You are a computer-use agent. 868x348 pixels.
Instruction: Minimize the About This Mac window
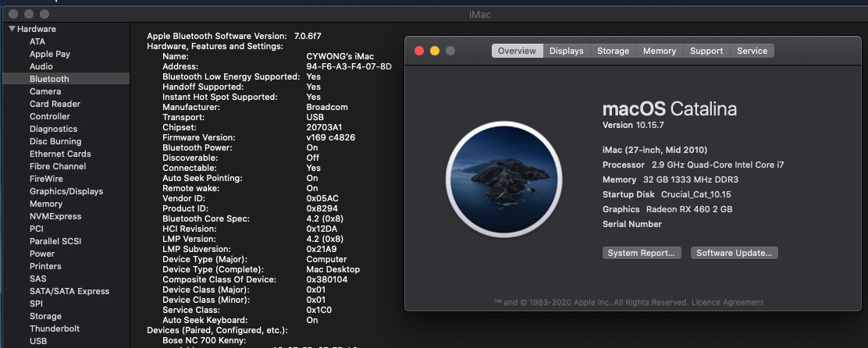(435, 51)
